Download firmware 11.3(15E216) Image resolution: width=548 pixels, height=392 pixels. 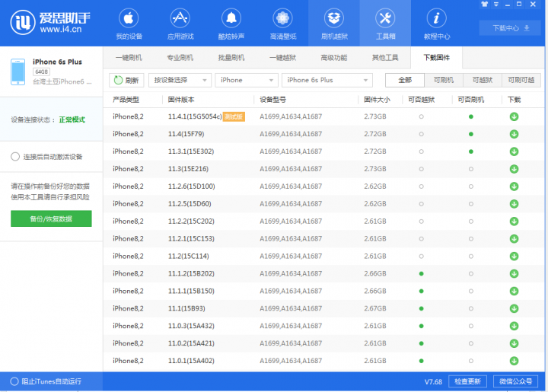coord(514,169)
